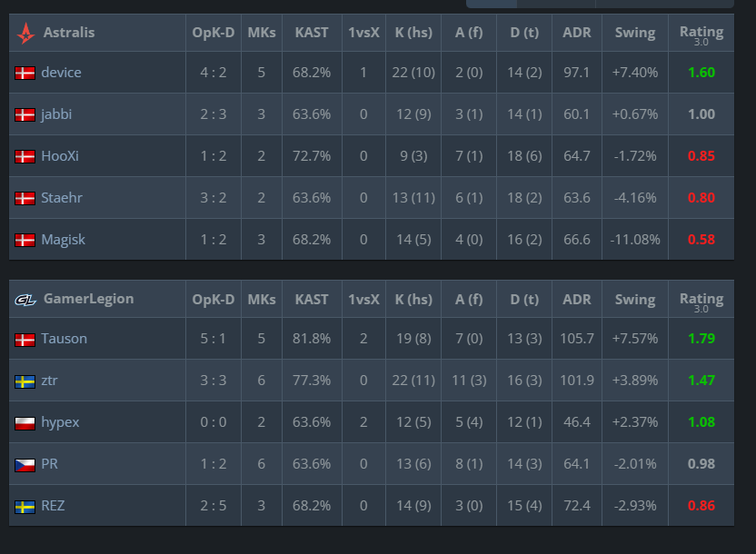Image resolution: width=756 pixels, height=554 pixels.
Task: Click the Swedish flag beside ztr
Action: [x=25, y=381]
